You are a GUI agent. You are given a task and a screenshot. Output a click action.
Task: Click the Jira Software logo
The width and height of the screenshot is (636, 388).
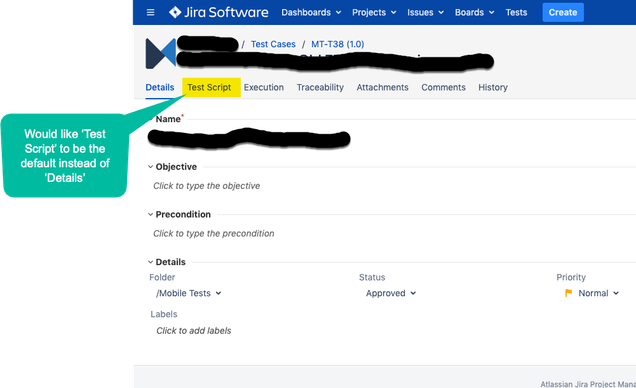click(x=219, y=13)
